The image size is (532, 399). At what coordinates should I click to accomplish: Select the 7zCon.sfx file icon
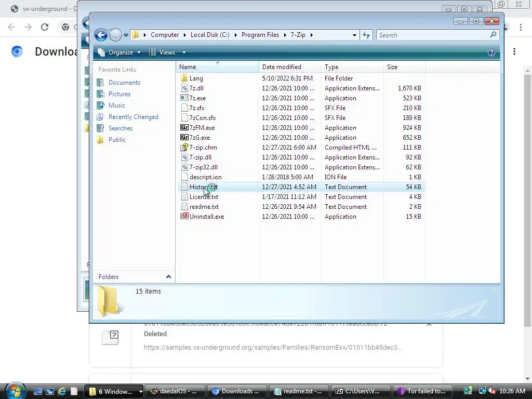coord(184,118)
